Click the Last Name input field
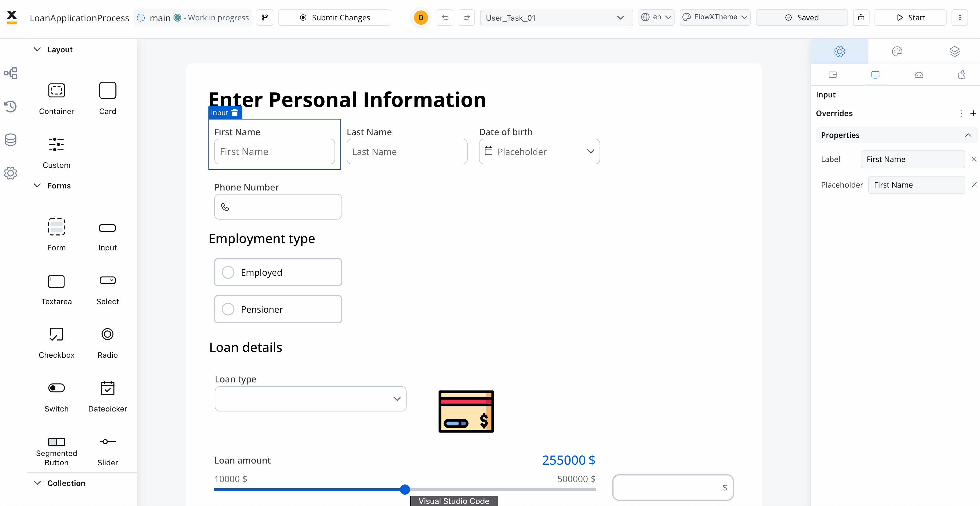 407,152
